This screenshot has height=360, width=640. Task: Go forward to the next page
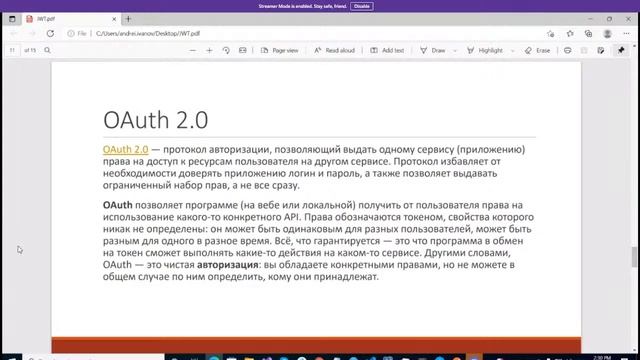[x=32, y=33]
